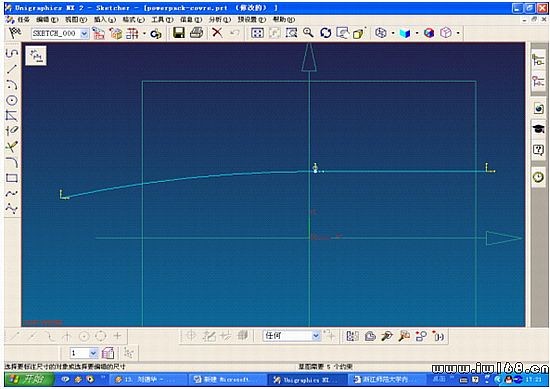Click the red X delete icon
550x389 pixels.
click(217, 33)
